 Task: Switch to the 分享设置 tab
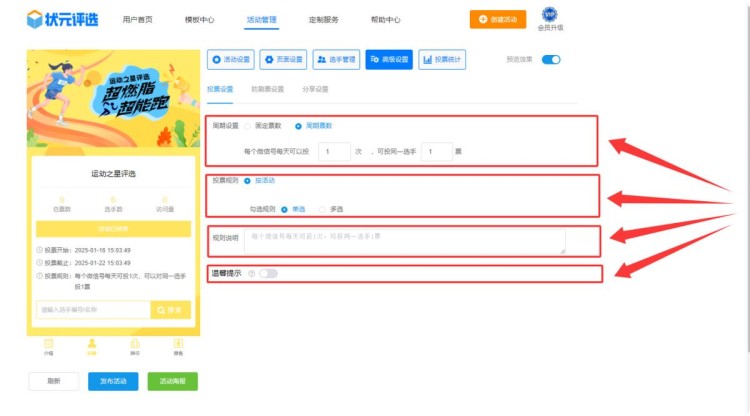[x=314, y=89]
